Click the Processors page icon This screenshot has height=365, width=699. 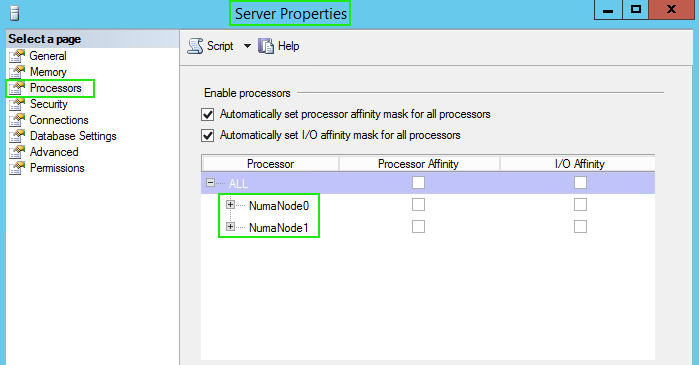[x=17, y=88]
